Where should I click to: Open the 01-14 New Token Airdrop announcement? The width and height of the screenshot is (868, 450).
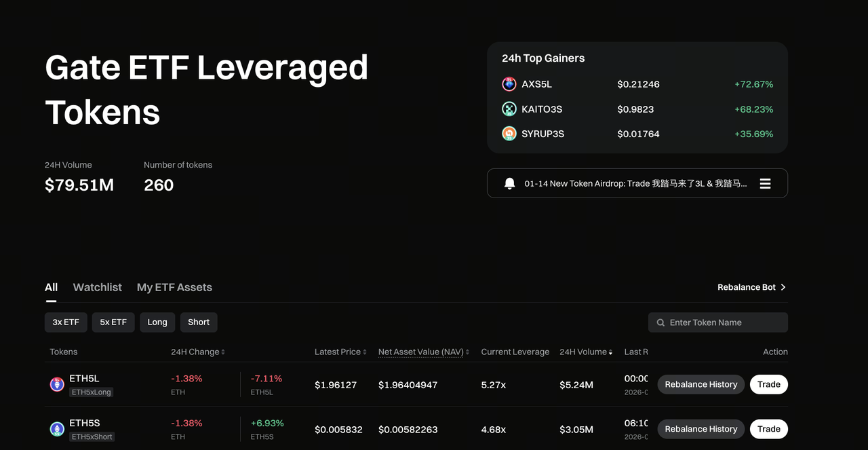pos(635,183)
